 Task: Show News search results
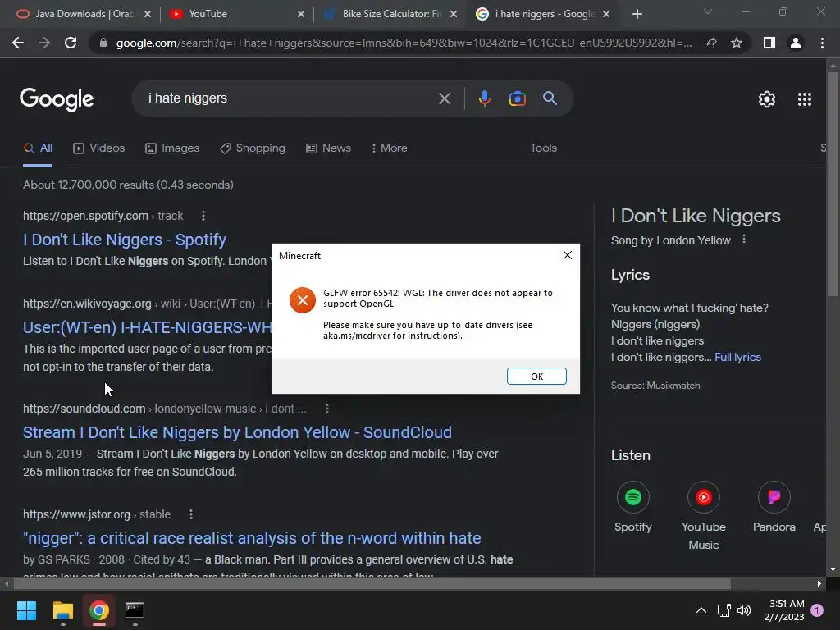point(328,148)
